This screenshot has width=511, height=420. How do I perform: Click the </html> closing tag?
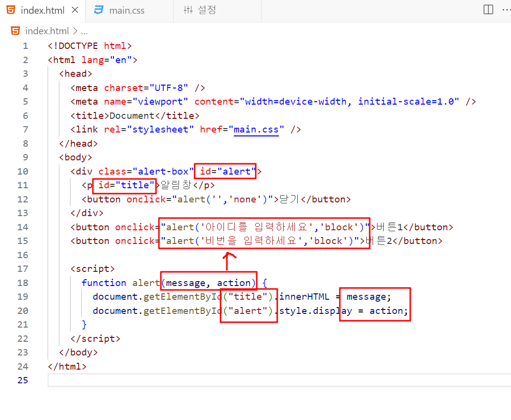click(67, 367)
